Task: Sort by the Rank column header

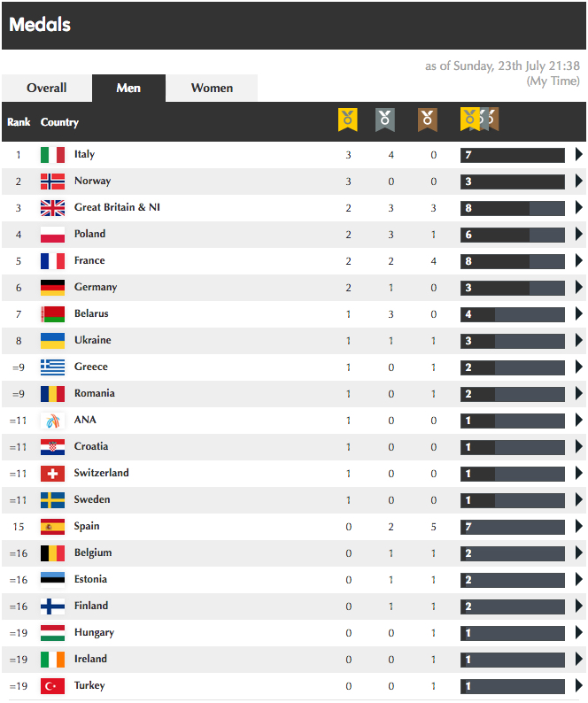Action: (19, 122)
